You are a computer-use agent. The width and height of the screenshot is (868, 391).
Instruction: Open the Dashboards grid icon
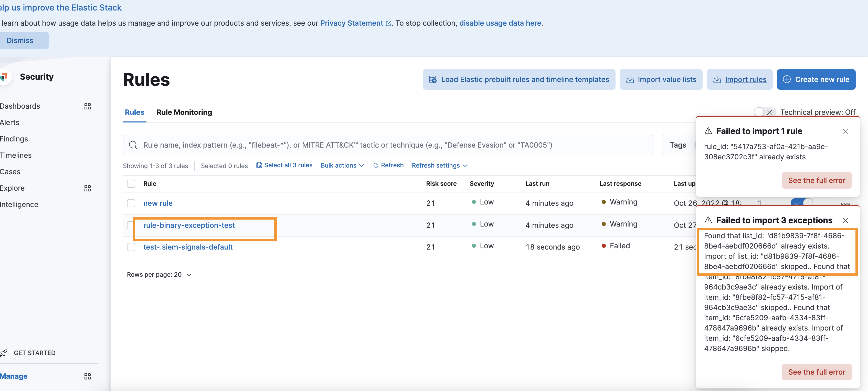click(88, 106)
